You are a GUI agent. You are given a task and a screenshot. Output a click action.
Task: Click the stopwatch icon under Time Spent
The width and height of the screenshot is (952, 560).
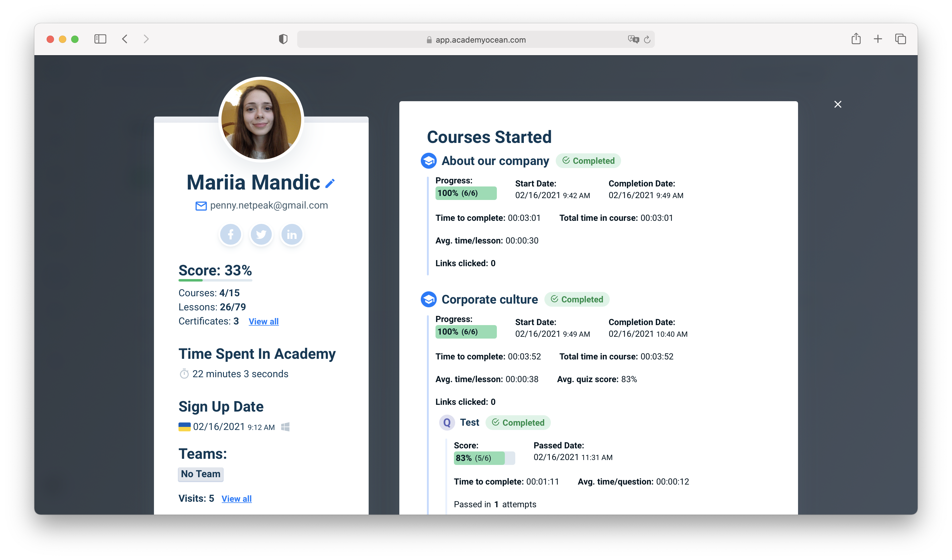184,374
